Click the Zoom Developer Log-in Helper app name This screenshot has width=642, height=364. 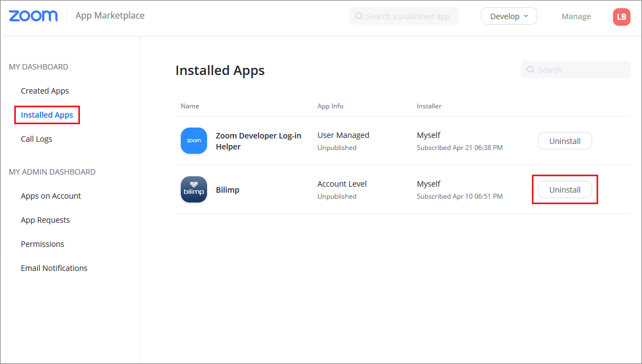(x=259, y=141)
